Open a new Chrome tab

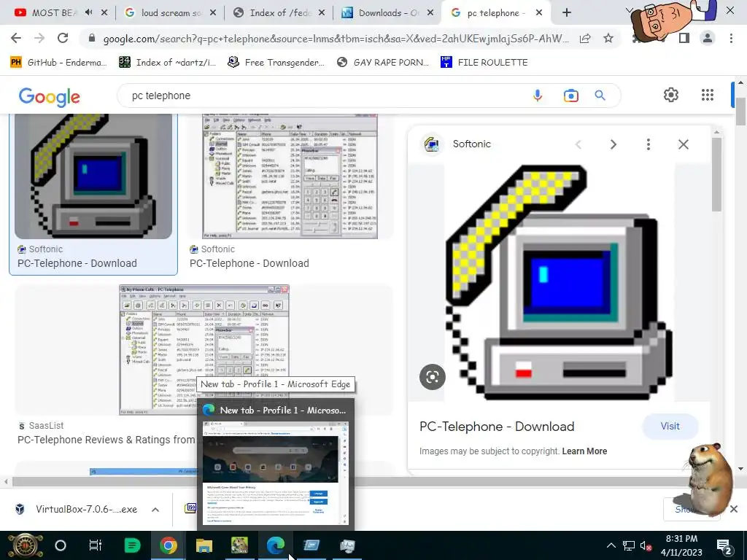[566, 13]
